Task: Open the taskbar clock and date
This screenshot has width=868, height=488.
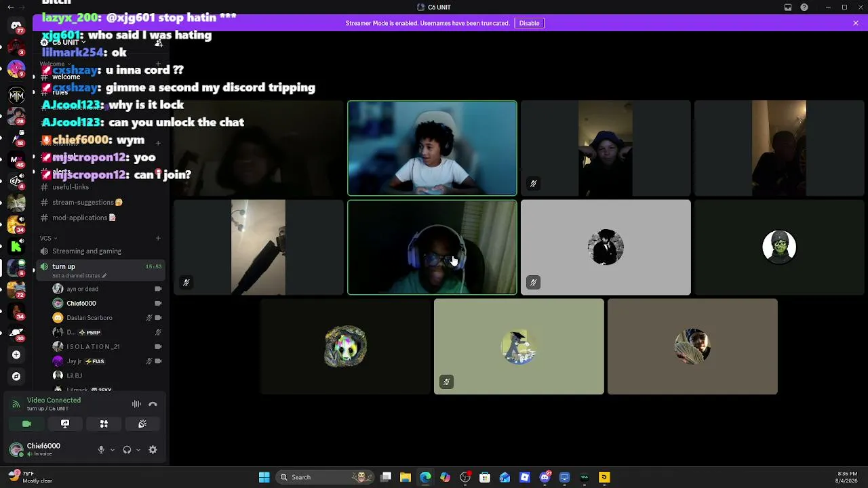Action: tap(847, 477)
